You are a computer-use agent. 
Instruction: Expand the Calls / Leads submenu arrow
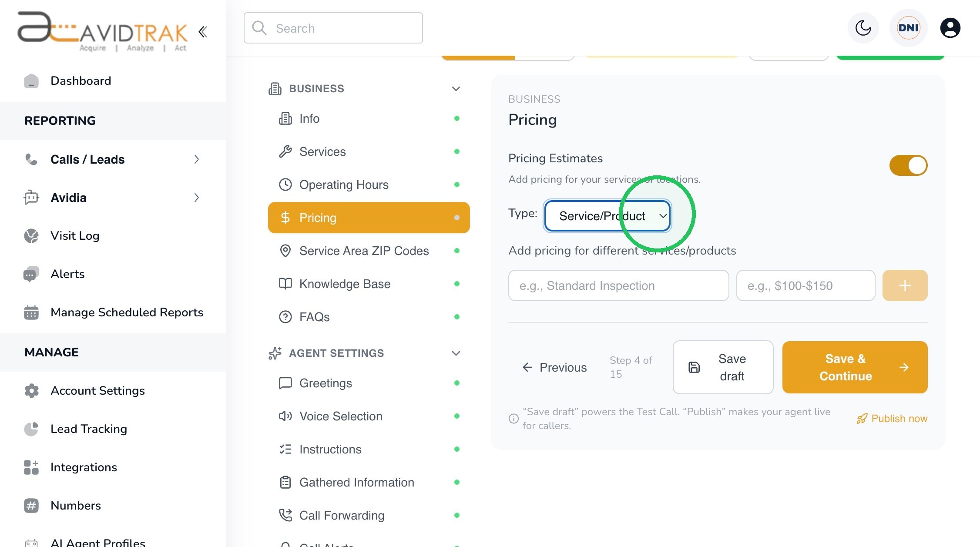click(197, 159)
